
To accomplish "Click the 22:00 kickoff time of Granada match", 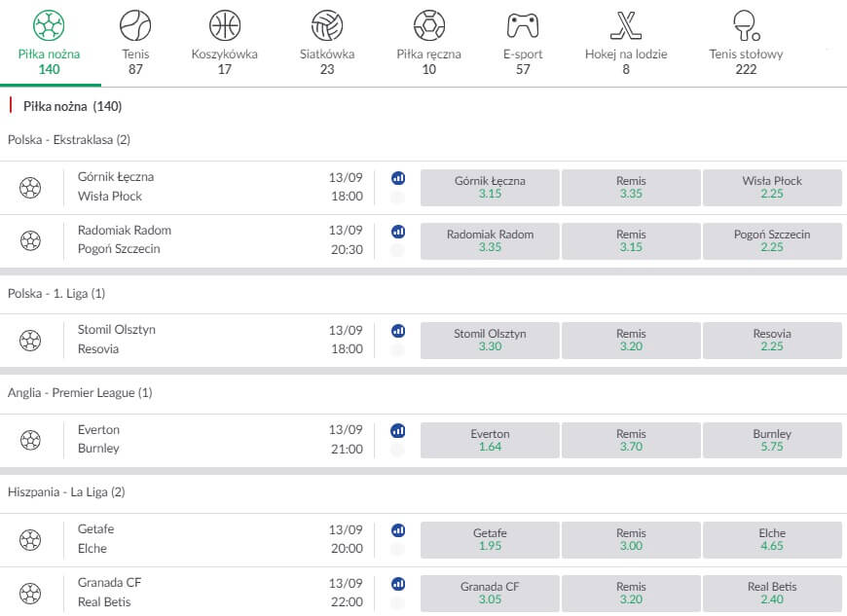I will click(x=347, y=602).
